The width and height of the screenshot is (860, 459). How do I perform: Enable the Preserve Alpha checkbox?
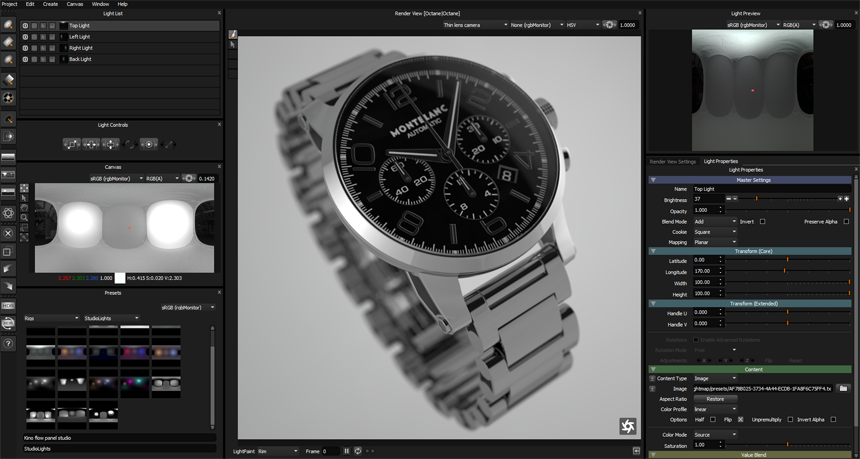(846, 222)
